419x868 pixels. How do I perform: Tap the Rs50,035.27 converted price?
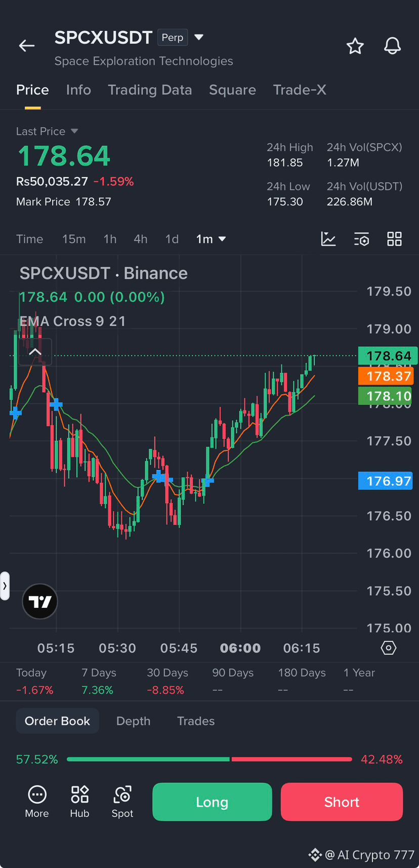(x=52, y=181)
